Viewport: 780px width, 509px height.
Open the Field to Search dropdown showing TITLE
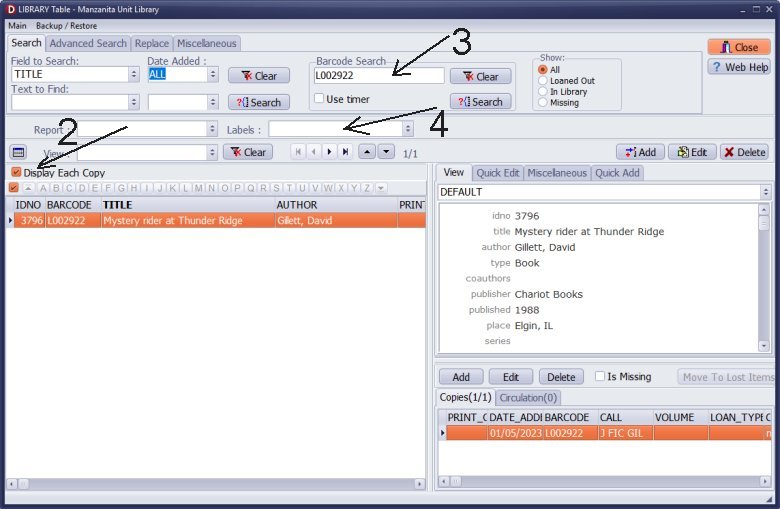pyautogui.click(x=133, y=74)
